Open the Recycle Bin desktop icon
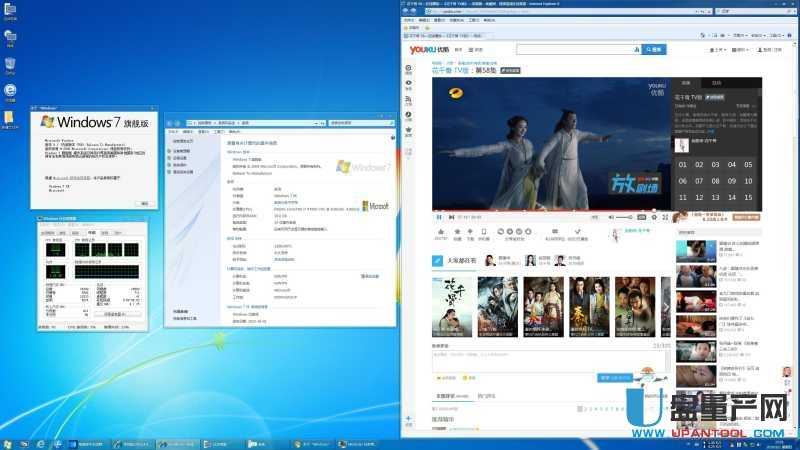 (10, 65)
